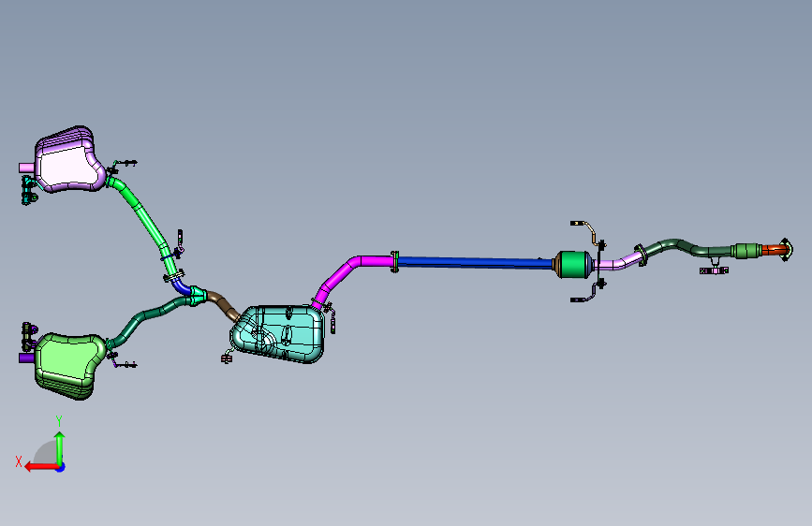Select the dark blue elbow near Y-junction
This screenshot has width=812, height=526.
[x=181, y=286]
